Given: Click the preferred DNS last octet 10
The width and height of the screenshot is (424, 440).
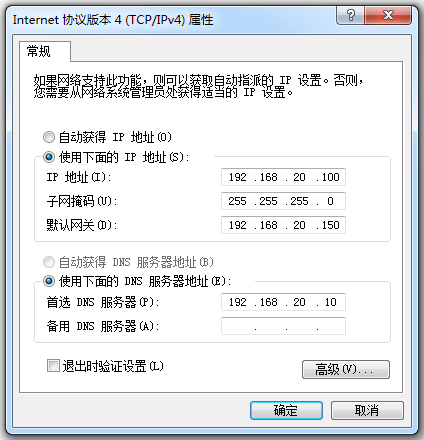Looking at the screenshot, I should pyautogui.click(x=330, y=302).
